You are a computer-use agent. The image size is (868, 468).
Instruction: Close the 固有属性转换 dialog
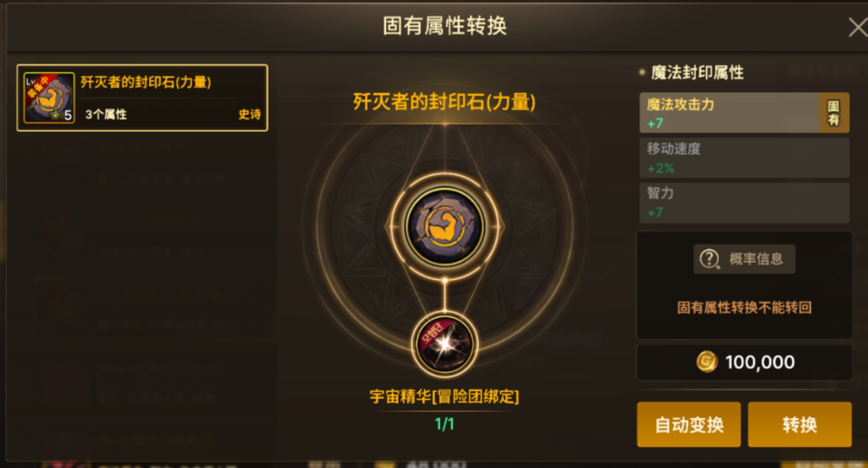857,27
